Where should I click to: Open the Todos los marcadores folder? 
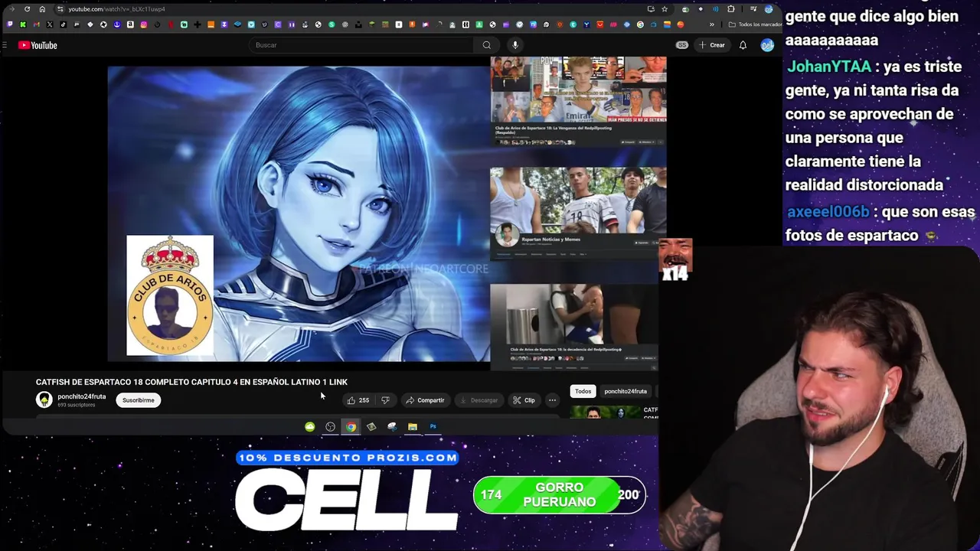point(756,24)
